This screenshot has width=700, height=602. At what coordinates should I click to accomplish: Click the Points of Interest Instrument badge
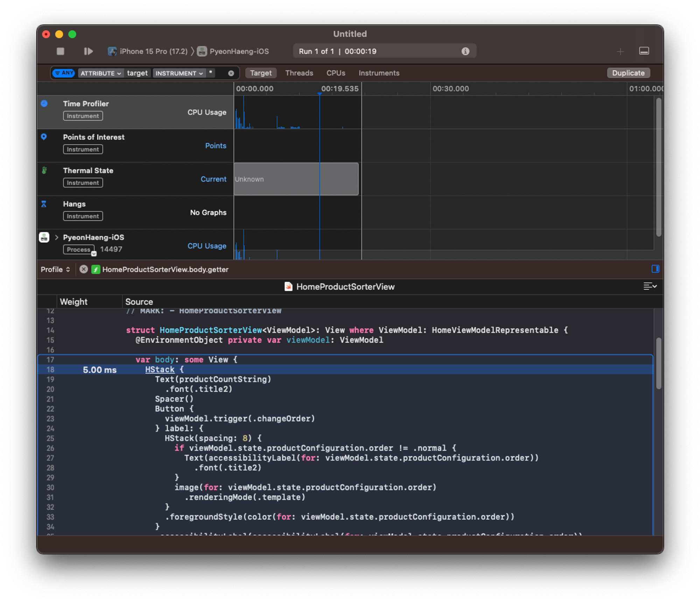coord(83,149)
